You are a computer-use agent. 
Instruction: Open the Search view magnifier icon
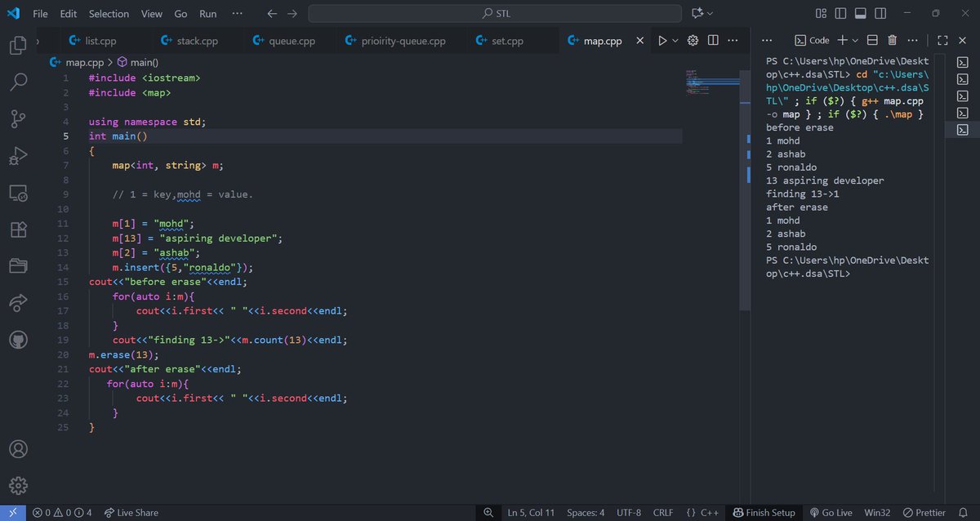pyautogui.click(x=18, y=81)
